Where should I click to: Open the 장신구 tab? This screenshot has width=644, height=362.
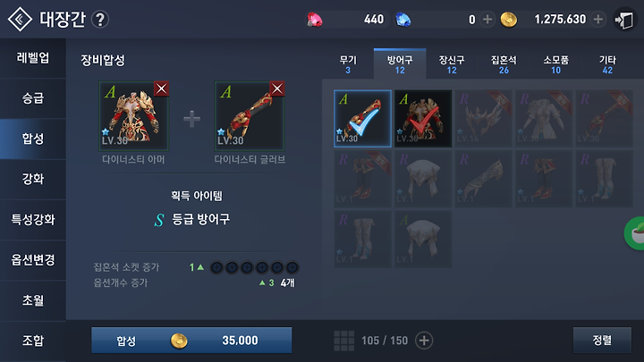coord(452,64)
